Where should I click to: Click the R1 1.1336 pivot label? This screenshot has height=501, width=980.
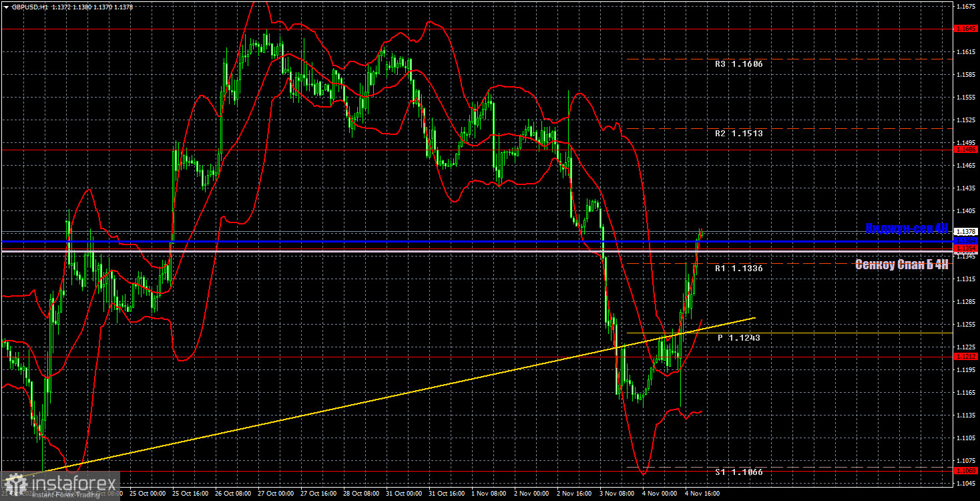[738, 268]
